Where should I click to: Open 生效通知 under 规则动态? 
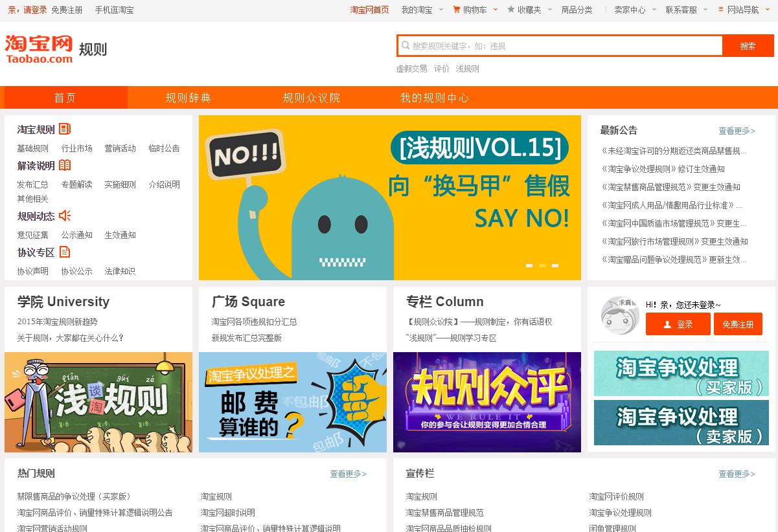[x=120, y=235]
